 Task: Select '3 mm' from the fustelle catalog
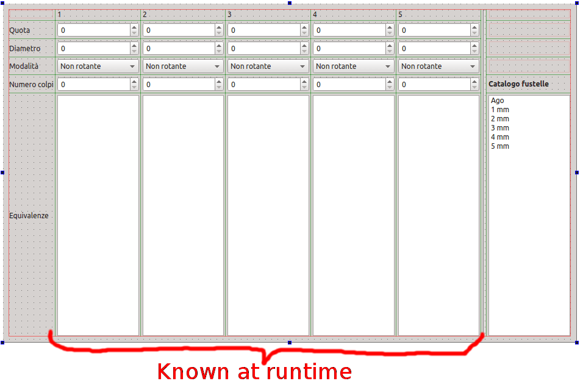[x=499, y=127]
